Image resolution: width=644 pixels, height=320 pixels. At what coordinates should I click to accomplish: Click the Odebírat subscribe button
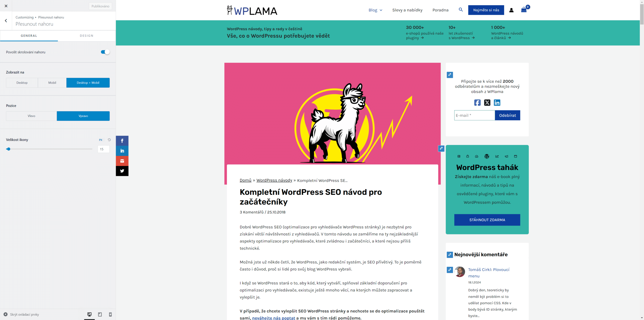[507, 115]
